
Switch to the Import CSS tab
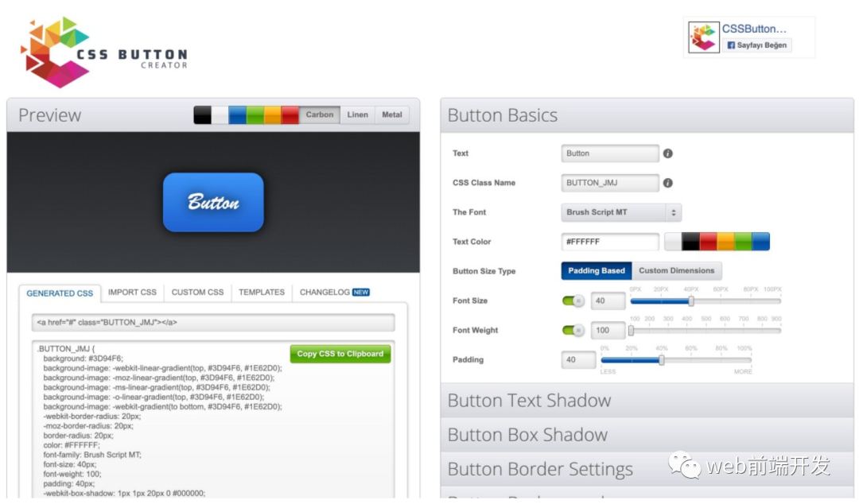tap(132, 293)
